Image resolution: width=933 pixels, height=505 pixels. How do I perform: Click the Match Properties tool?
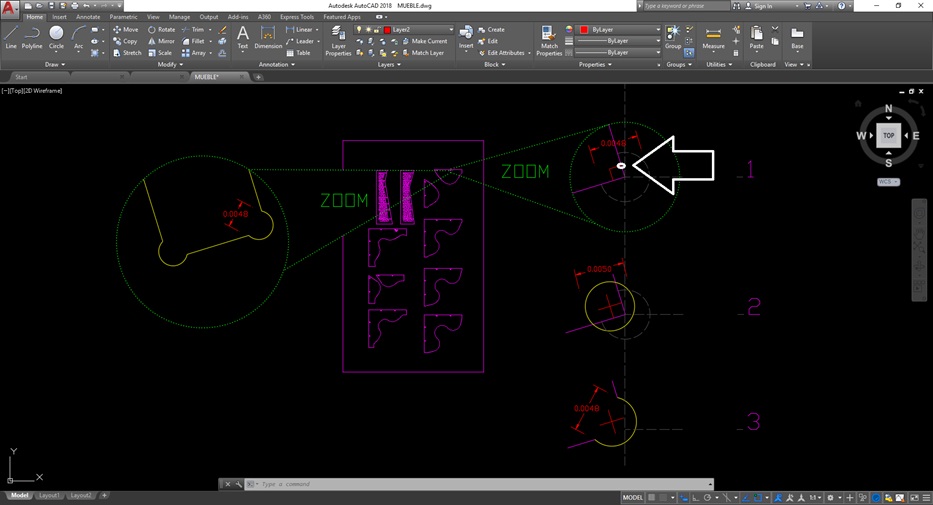[x=549, y=40]
